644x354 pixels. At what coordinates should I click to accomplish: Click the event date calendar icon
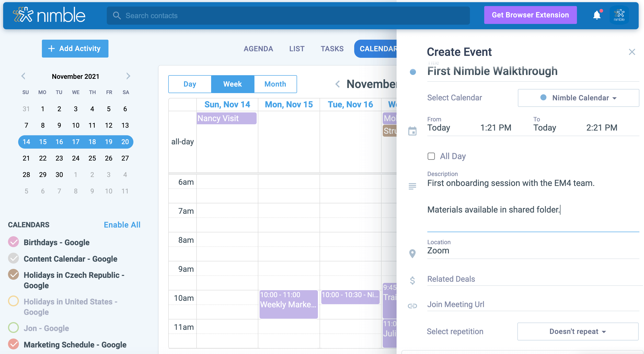click(412, 131)
